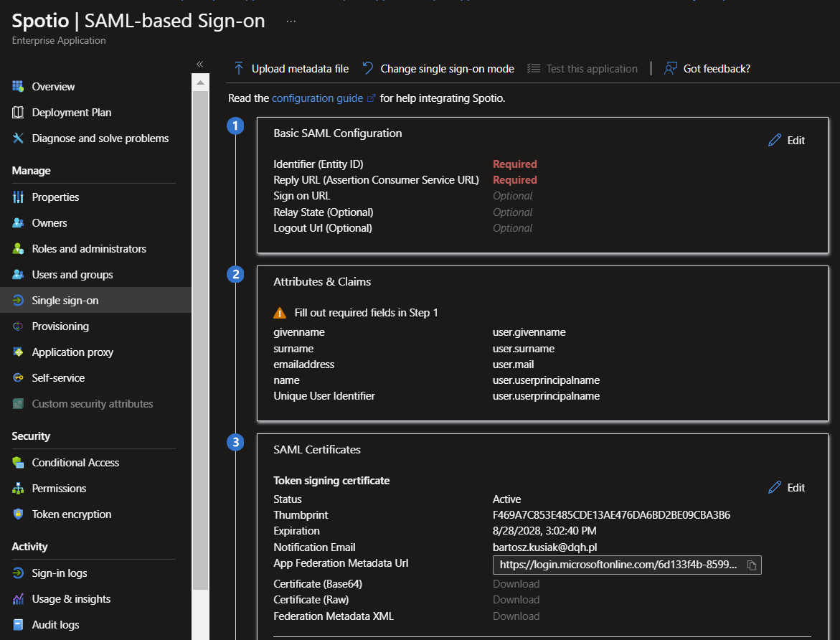
Task: Click the Sign-in logs icon
Action: click(18, 573)
